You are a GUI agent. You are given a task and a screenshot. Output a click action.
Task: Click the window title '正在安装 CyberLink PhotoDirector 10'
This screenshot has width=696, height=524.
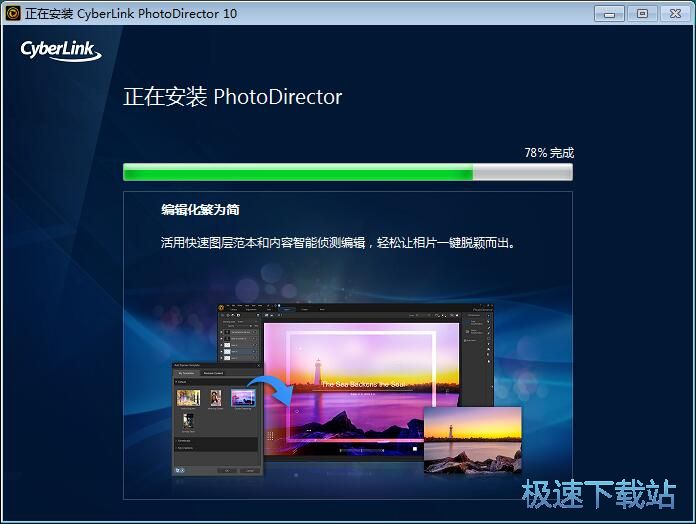[131, 14]
